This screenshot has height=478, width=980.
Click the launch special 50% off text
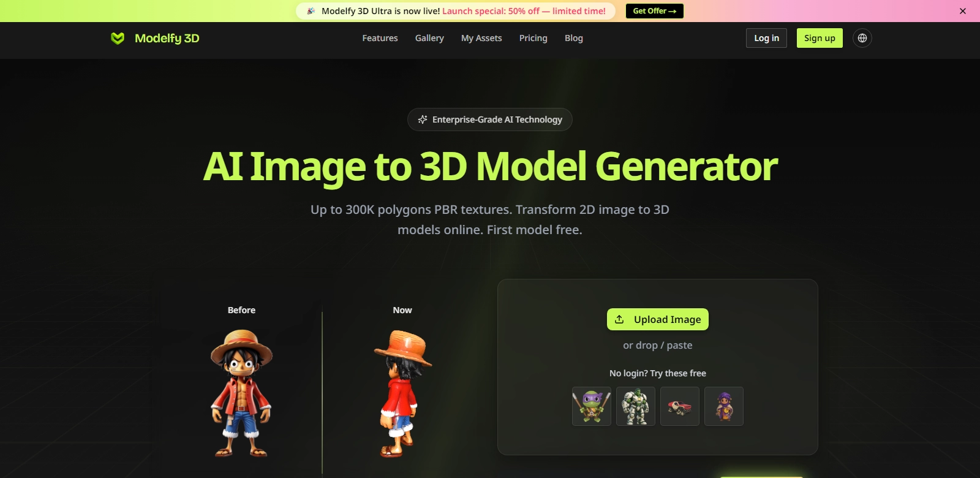(x=524, y=11)
